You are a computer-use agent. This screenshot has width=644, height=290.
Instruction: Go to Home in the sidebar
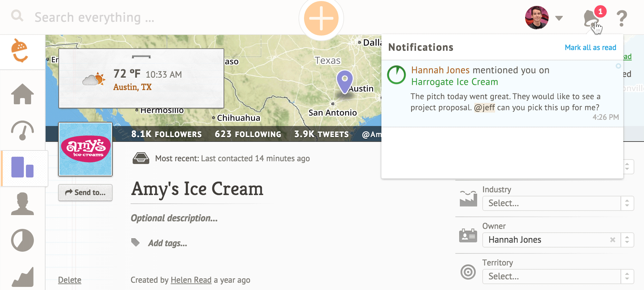click(x=22, y=94)
